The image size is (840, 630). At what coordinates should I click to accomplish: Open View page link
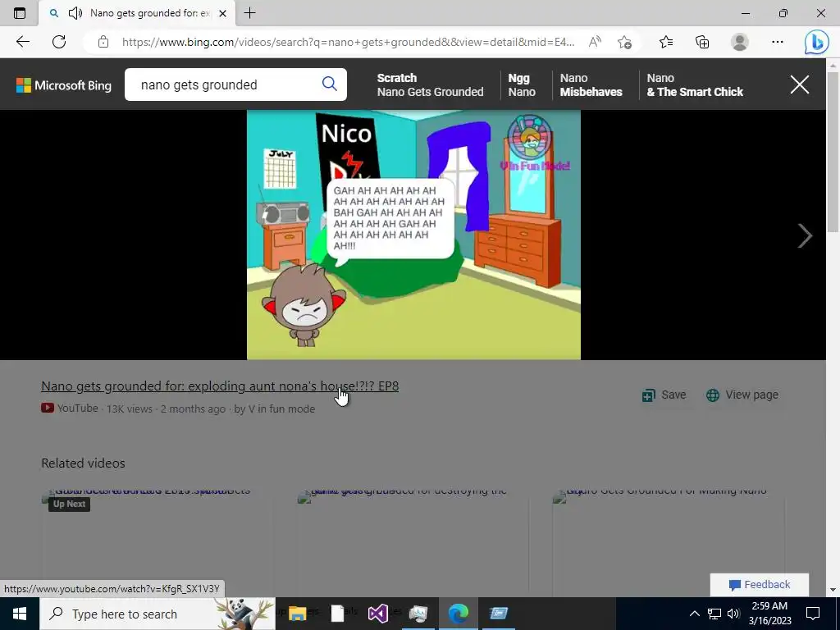coord(742,395)
